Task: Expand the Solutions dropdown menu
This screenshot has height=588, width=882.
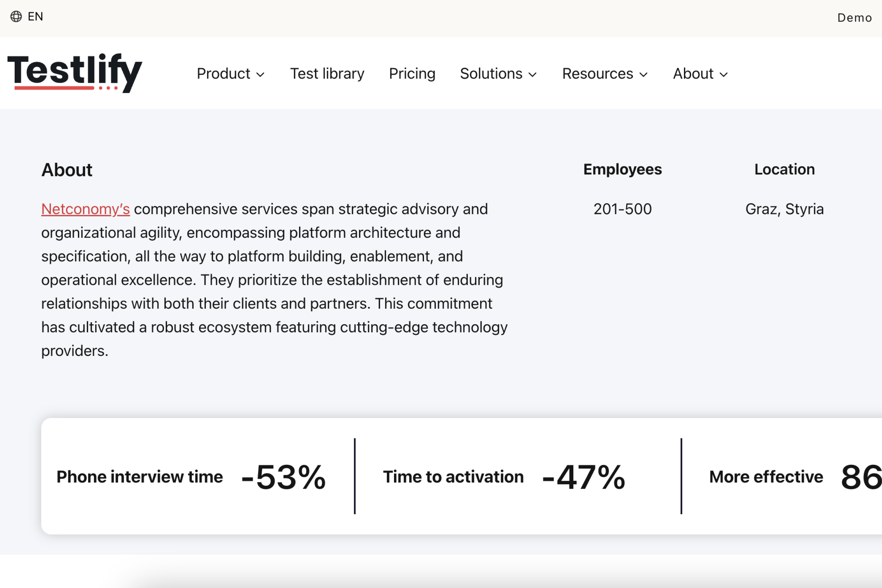Action: point(499,73)
